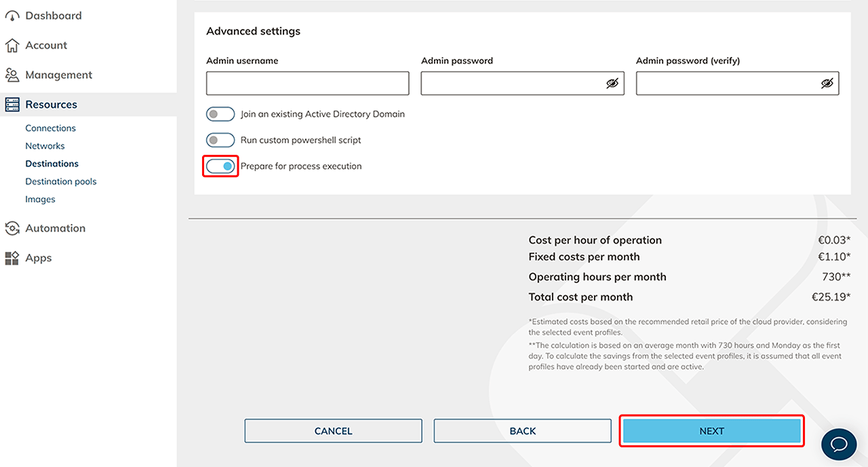Click the CANCEL button
This screenshot has width=868, height=467.
click(x=333, y=431)
